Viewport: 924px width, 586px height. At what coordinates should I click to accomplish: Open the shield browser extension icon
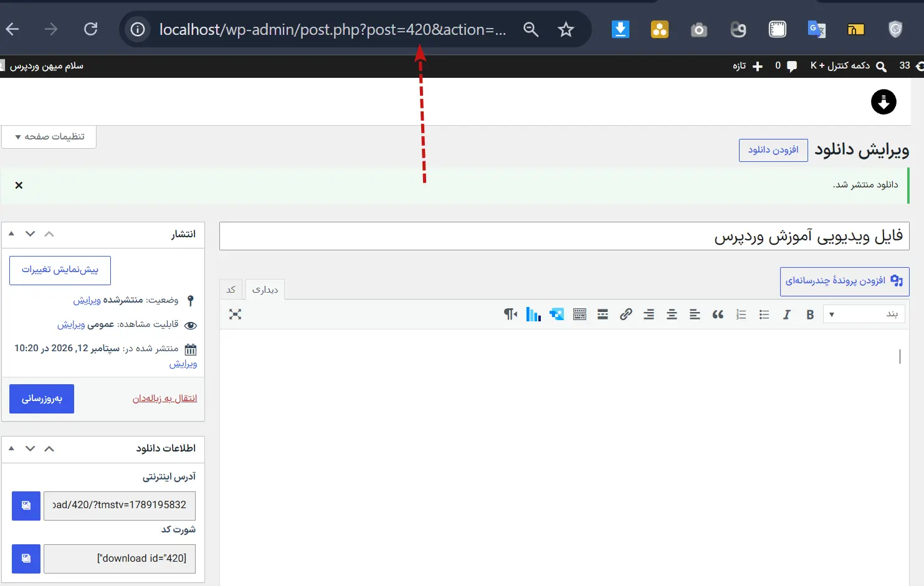point(895,29)
